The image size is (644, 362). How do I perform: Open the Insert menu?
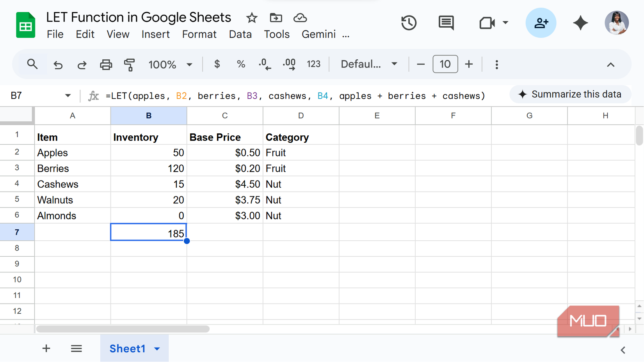[155, 34]
